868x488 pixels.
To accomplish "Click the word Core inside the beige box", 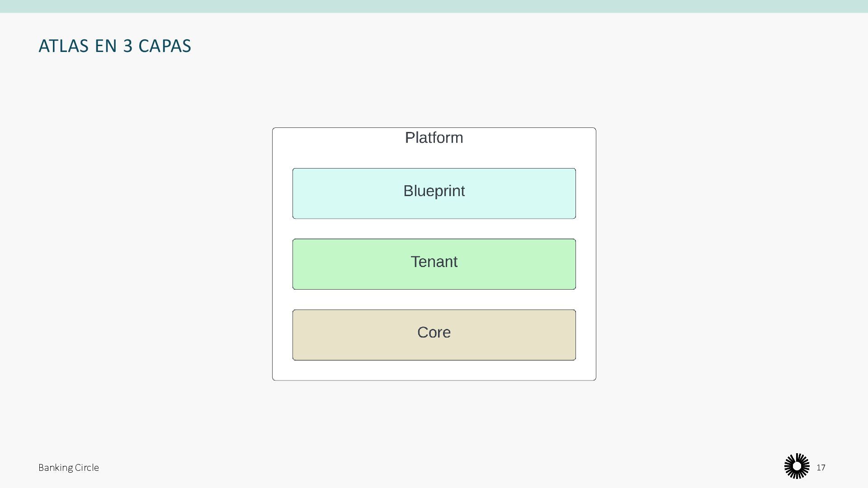I will (434, 333).
